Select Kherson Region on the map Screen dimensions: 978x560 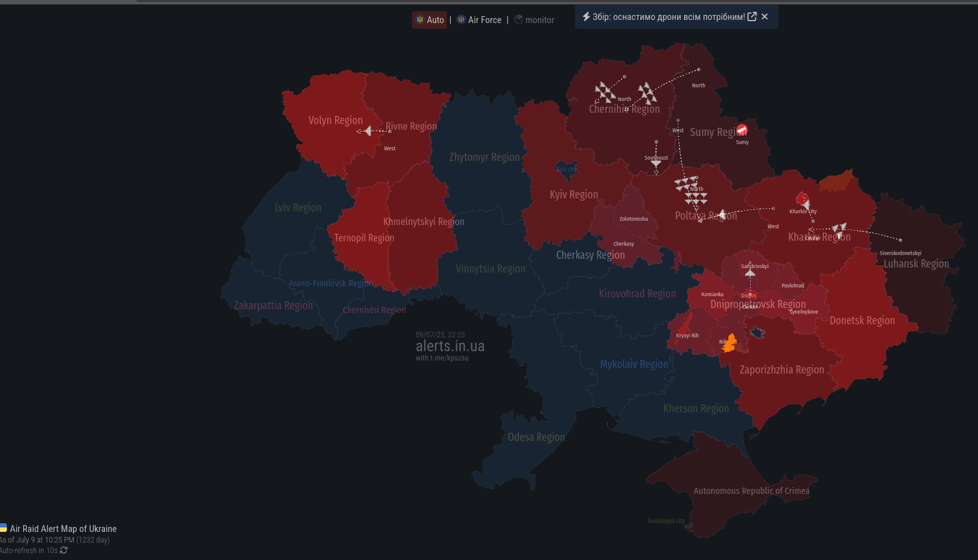coord(696,408)
